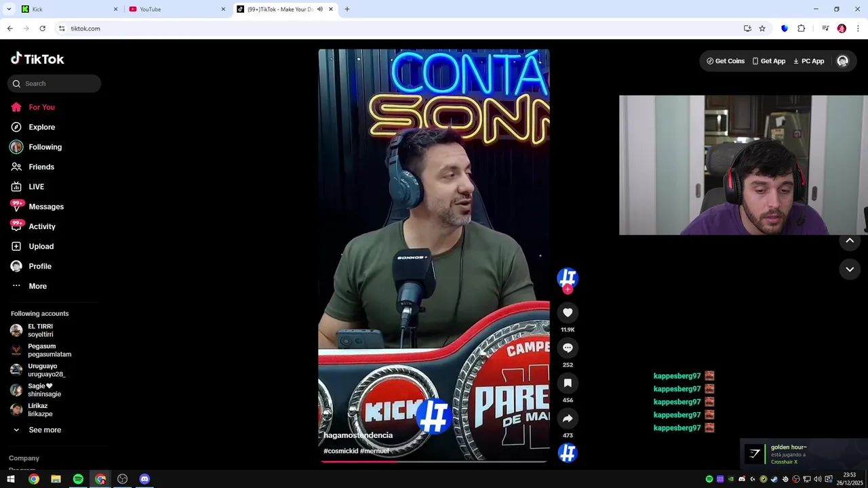
Task: Close the TikTok browser tab
Action: click(x=331, y=9)
